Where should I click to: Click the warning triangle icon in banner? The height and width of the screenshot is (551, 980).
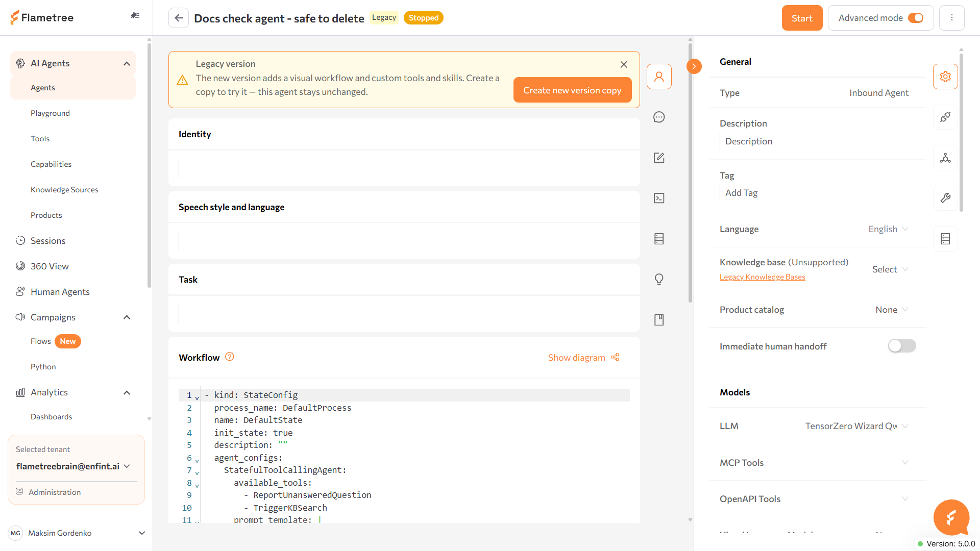pos(182,80)
